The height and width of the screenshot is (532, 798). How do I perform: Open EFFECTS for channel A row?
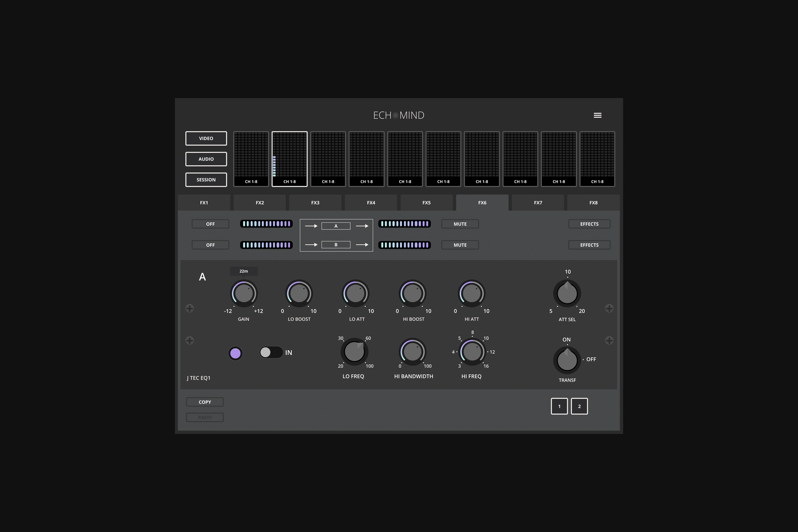[589, 224]
